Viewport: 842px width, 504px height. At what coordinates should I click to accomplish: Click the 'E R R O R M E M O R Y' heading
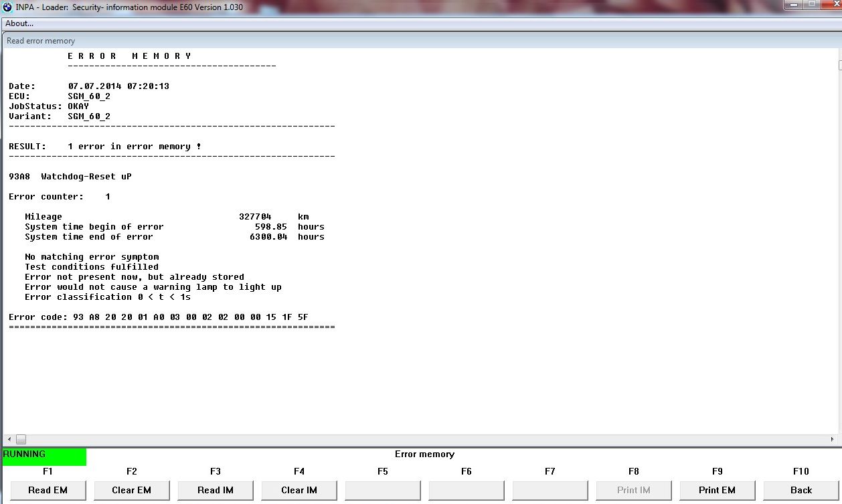click(x=129, y=56)
